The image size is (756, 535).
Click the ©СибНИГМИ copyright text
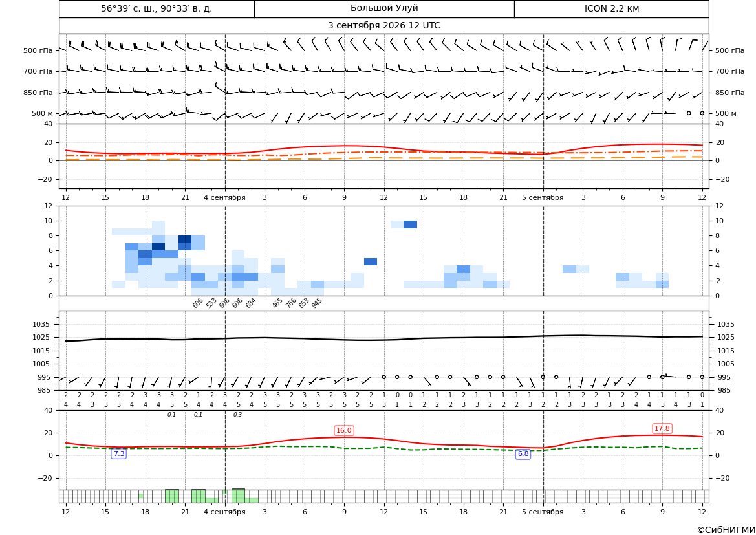coord(726,530)
